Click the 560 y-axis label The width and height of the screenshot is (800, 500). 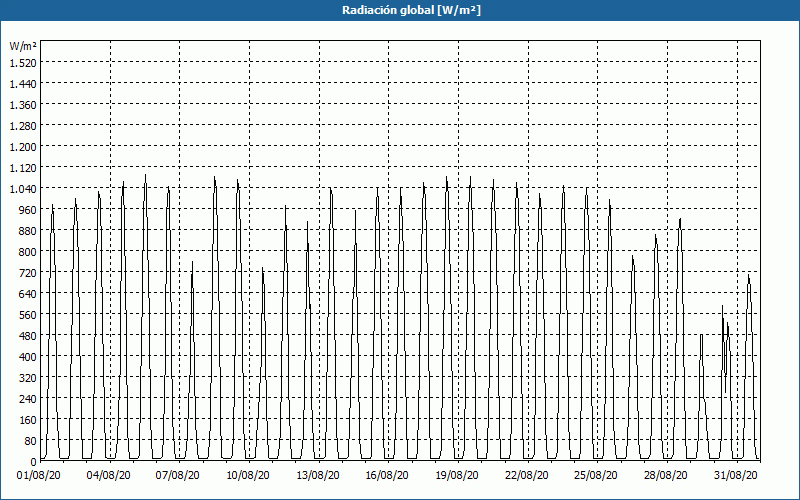[28, 315]
